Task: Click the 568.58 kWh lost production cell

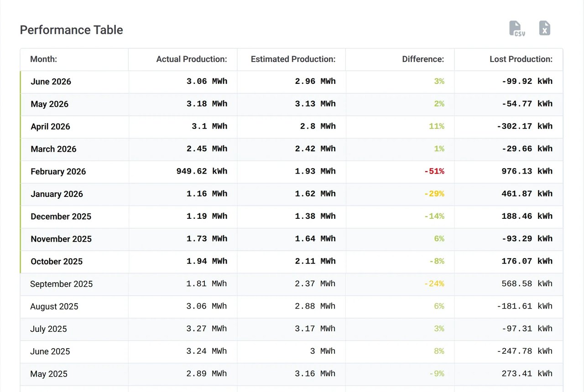Action: pyautogui.click(x=527, y=284)
